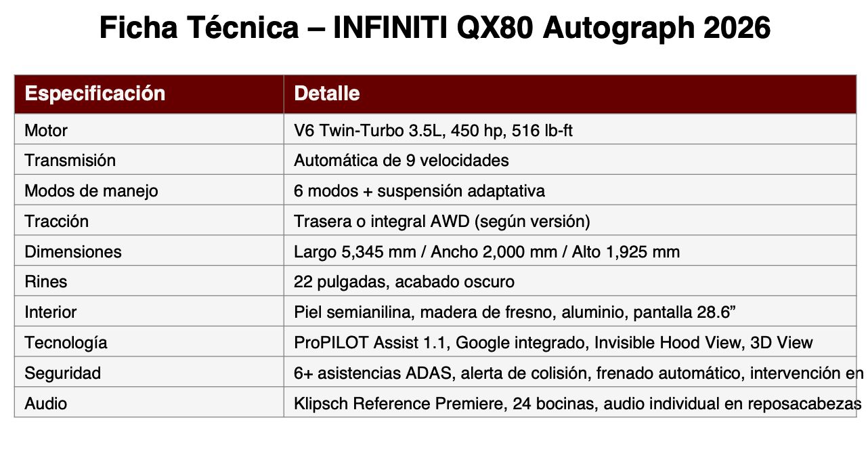Click the Rines row label
Screen dimensions: 868x454
coord(149,281)
